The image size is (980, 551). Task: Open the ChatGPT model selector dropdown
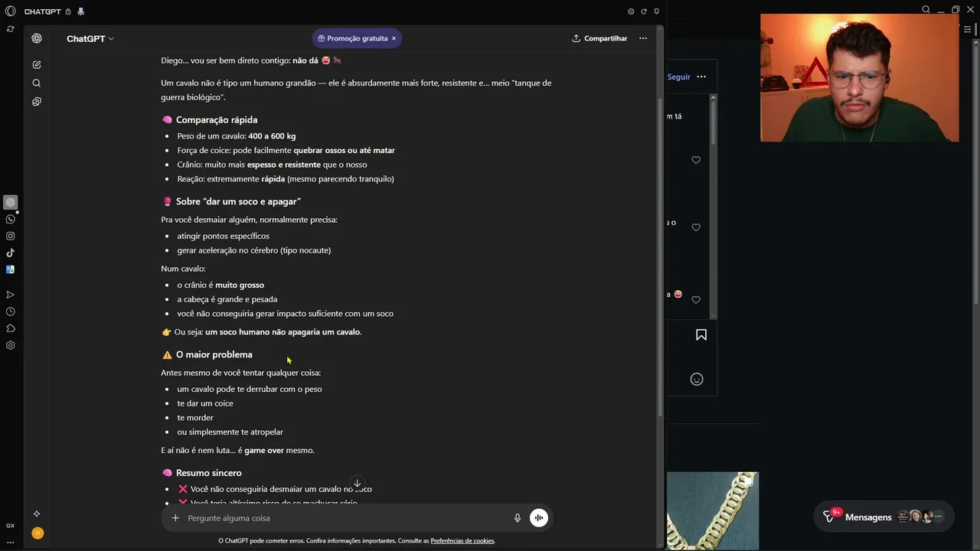[90, 38]
